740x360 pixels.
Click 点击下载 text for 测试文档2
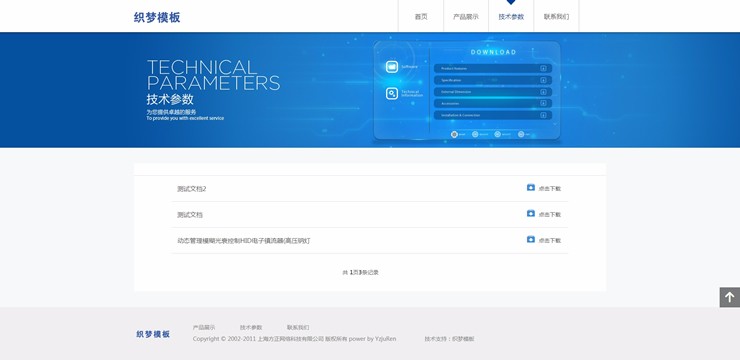pos(550,189)
